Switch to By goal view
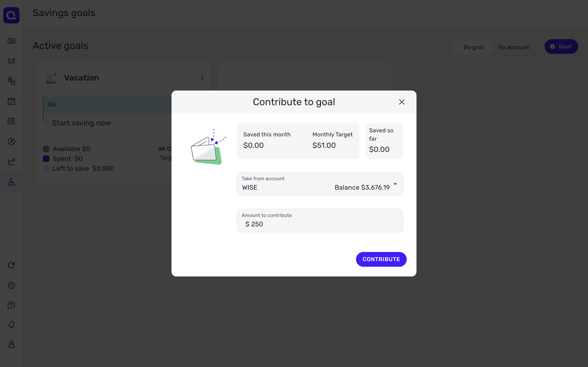The width and height of the screenshot is (588, 367). (x=473, y=47)
